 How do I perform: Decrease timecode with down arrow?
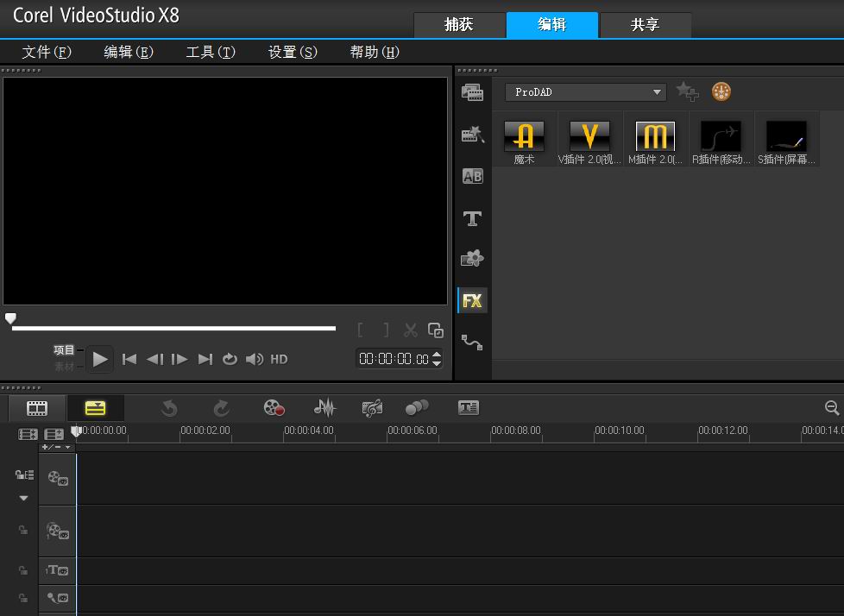coord(437,364)
